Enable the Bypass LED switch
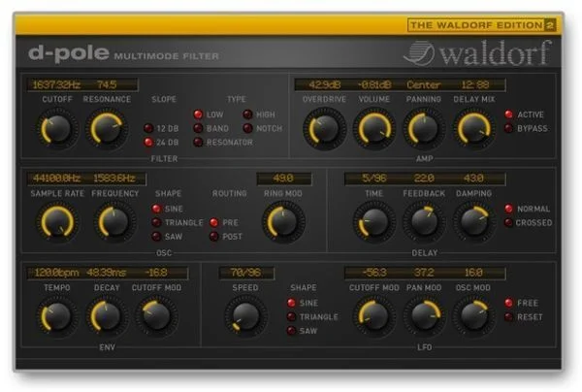582x392 pixels. (x=509, y=128)
